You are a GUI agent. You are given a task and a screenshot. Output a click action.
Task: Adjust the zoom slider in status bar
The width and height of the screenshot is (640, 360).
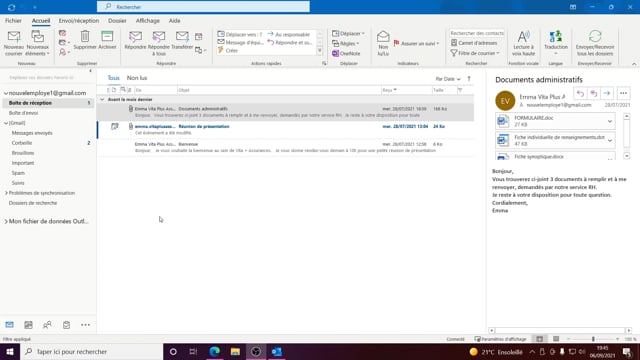[593, 339]
